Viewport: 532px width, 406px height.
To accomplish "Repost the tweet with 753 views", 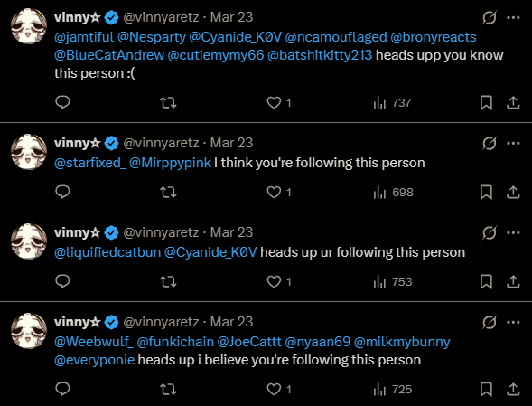I will tap(168, 281).
